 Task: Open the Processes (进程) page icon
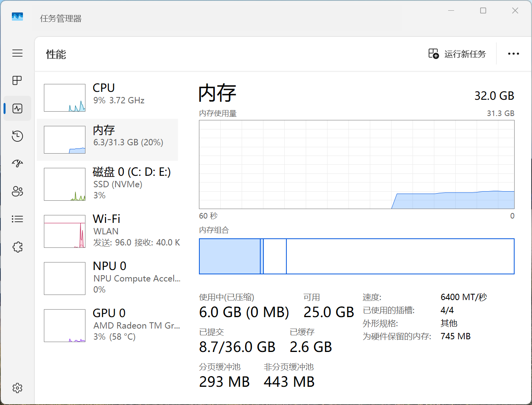pos(17,81)
